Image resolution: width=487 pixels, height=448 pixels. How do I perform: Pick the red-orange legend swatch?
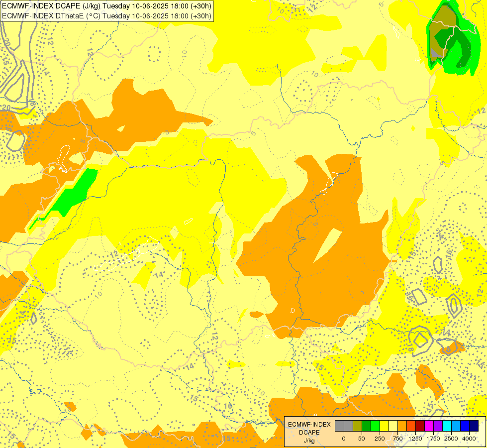coord(411,426)
